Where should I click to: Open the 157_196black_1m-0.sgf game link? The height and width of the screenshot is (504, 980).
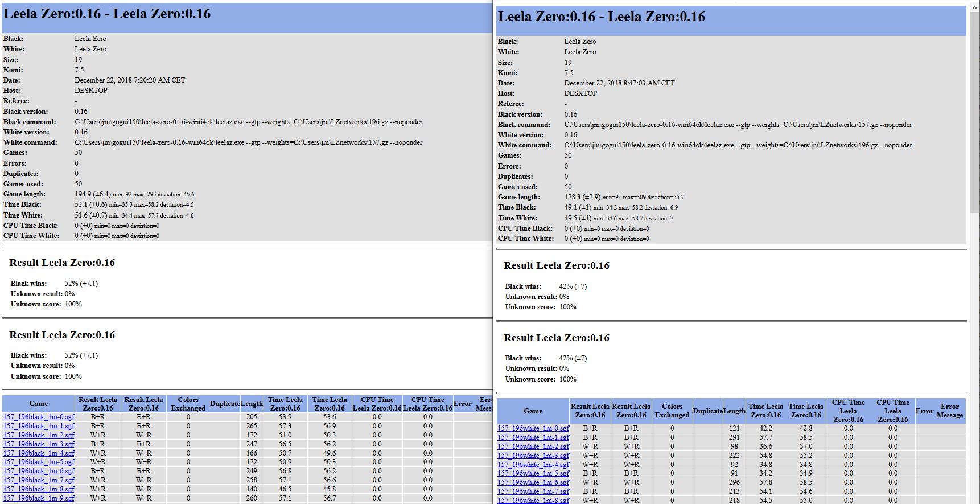coord(39,417)
